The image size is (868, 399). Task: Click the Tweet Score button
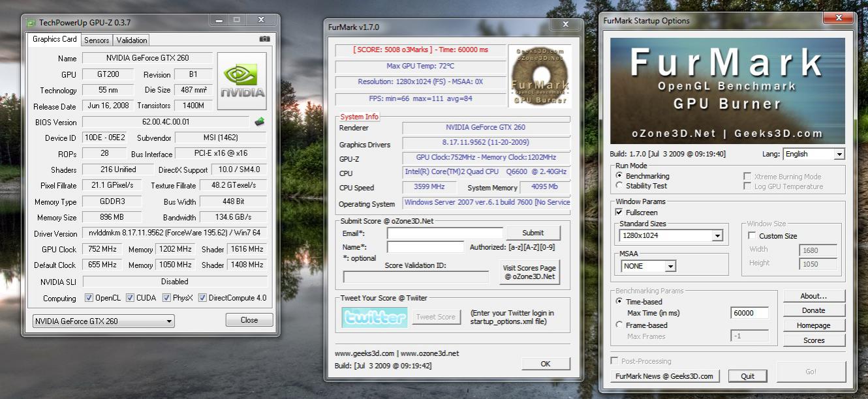tap(436, 317)
